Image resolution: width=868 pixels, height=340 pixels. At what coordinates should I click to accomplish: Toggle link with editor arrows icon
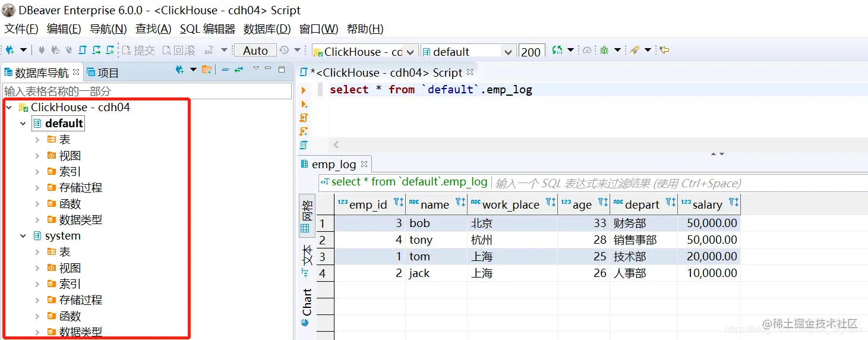[x=239, y=70]
